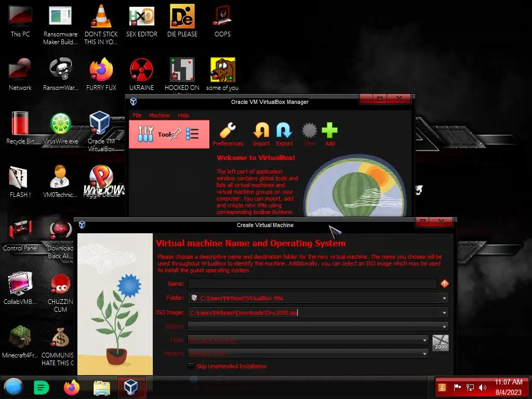Viewport: 532px width, 399px height.
Task: Open the Oracle VM VirtualBox desktop shortcut
Action: point(101,131)
